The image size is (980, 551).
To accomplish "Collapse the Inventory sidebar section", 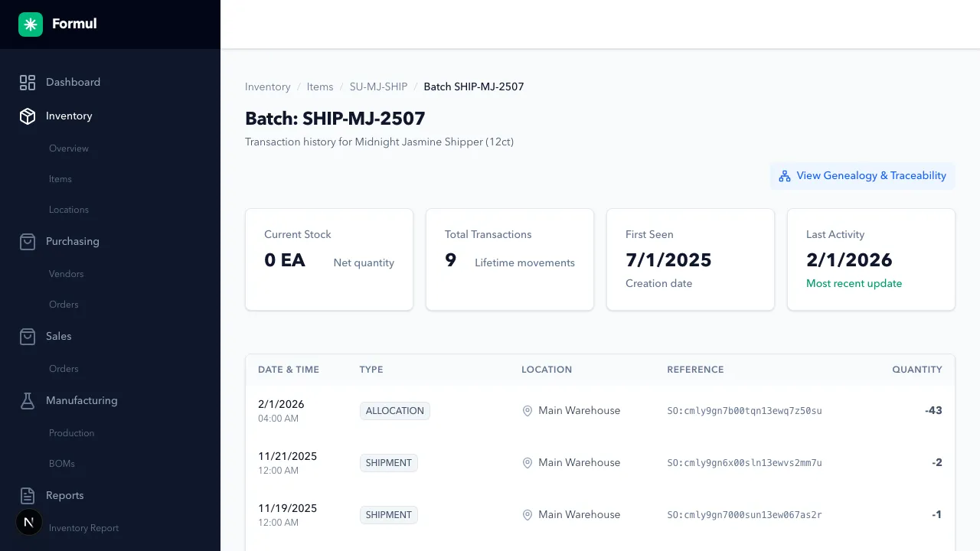I will click(x=69, y=116).
